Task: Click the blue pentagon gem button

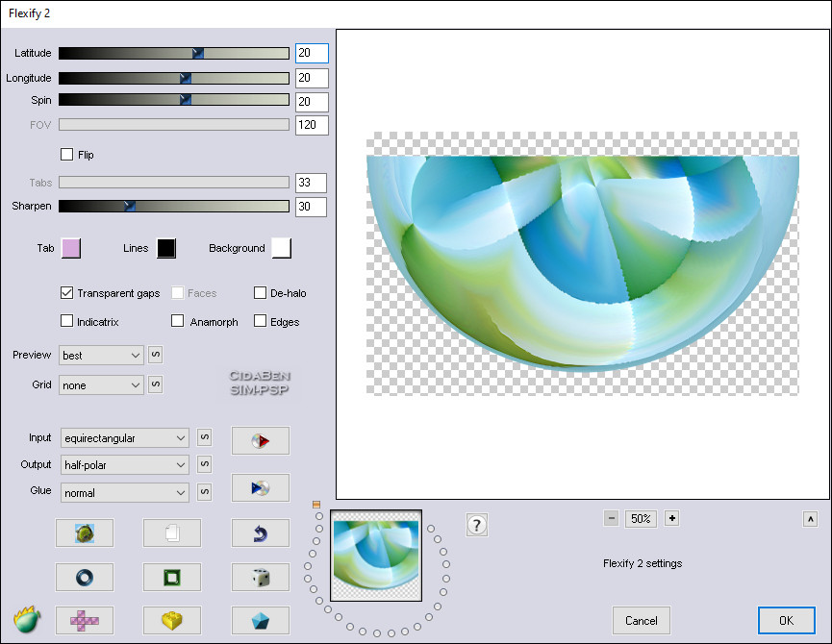Action: tap(260, 621)
